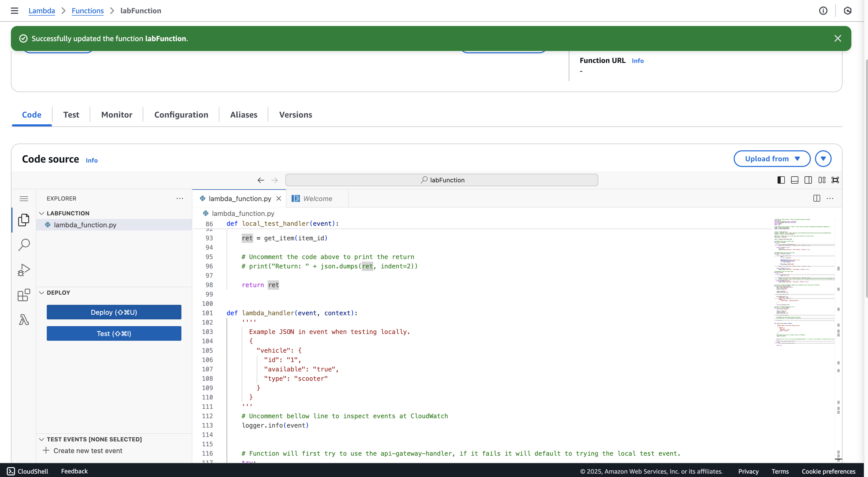Click the labFunction command search box

442,180
